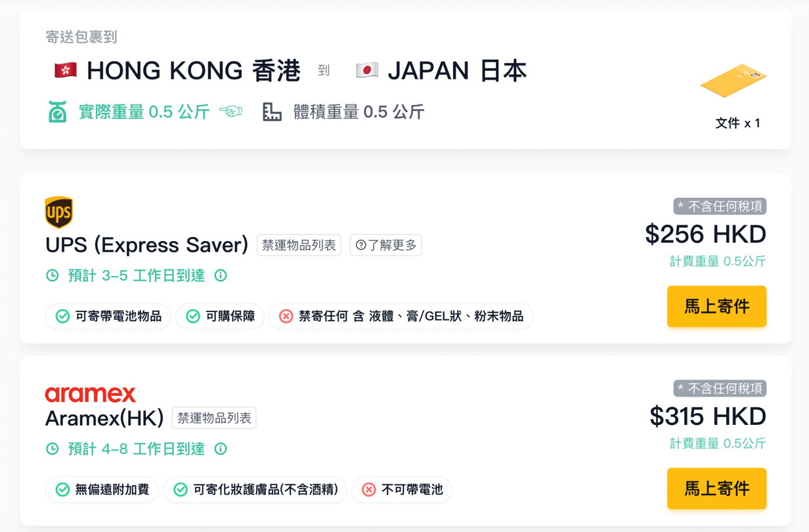
Task: Click the Hong Kong flag icon
Action: click(66, 70)
